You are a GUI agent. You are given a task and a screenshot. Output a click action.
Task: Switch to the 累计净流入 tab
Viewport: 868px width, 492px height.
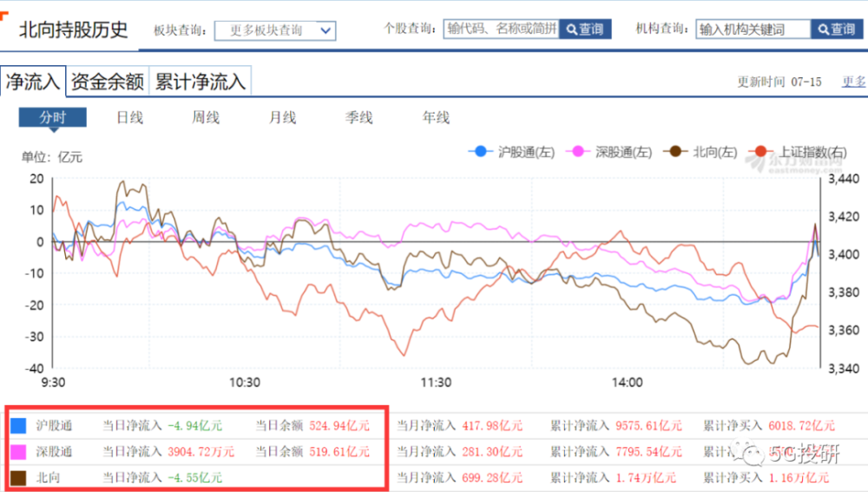(200, 82)
